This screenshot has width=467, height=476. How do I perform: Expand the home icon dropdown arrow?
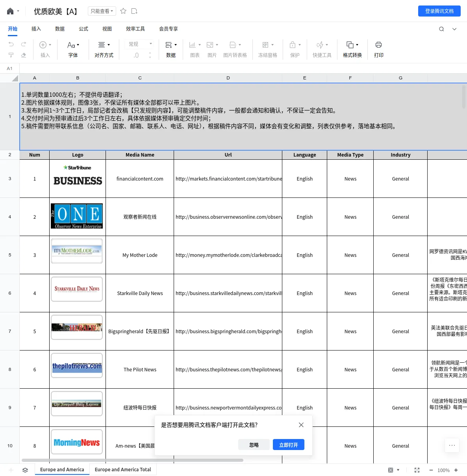tap(18, 11)
